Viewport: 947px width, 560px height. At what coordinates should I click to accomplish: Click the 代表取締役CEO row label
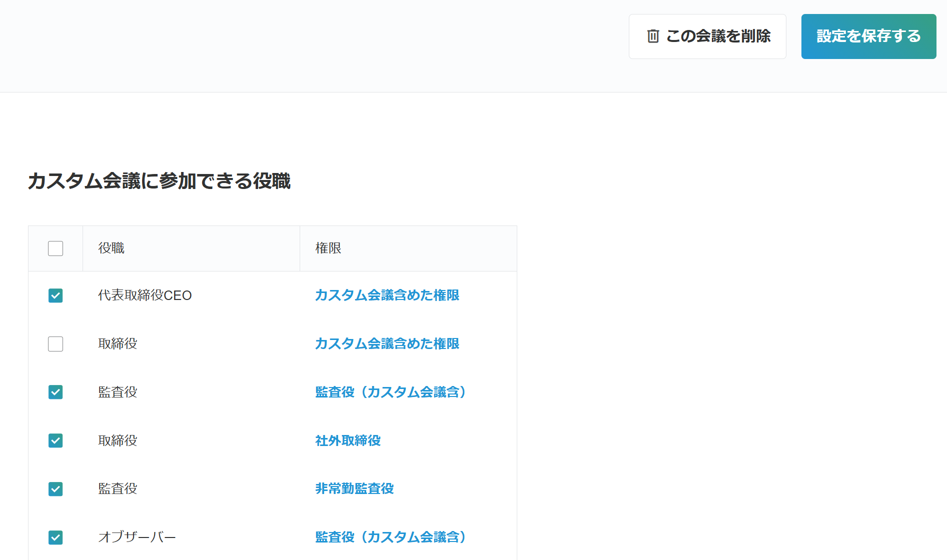[x=145, y=295]
